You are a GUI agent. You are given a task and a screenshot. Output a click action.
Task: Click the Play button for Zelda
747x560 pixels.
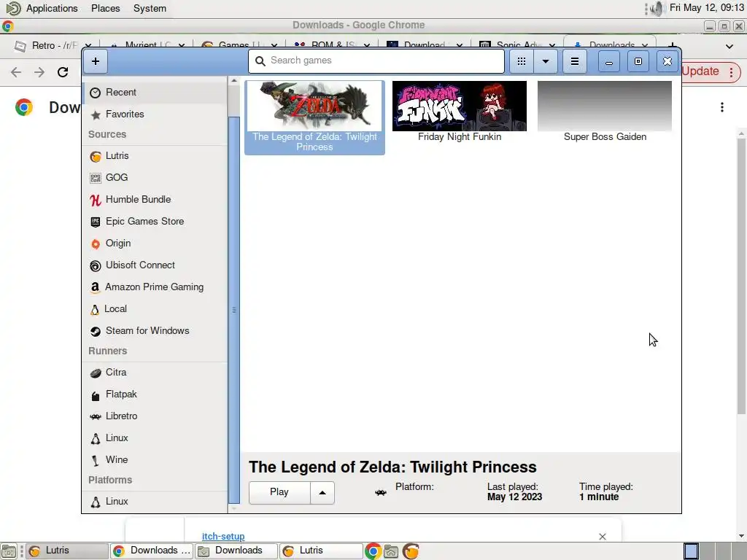[279, 492]
